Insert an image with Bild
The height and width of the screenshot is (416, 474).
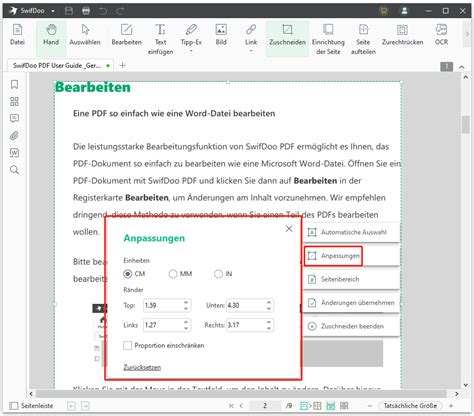tap(221, 35)
